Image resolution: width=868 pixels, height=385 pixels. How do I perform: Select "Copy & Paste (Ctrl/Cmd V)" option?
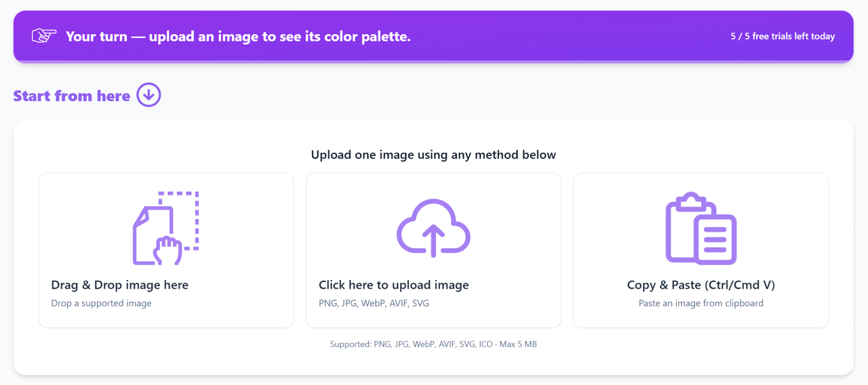pyautogui.click(x=701, y=285)
